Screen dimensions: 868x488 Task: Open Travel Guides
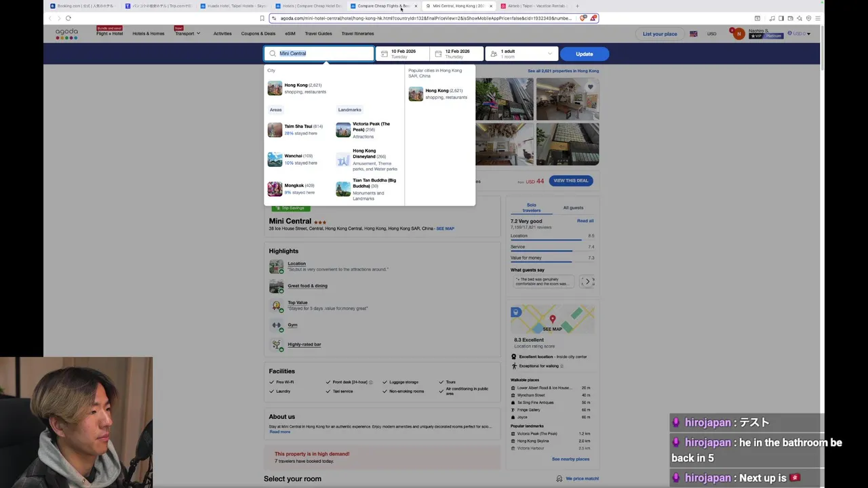click(319, 33)
